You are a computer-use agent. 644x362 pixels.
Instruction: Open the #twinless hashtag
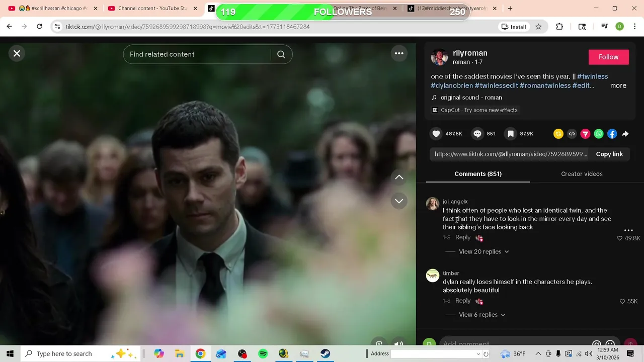(x=593, y=76)
